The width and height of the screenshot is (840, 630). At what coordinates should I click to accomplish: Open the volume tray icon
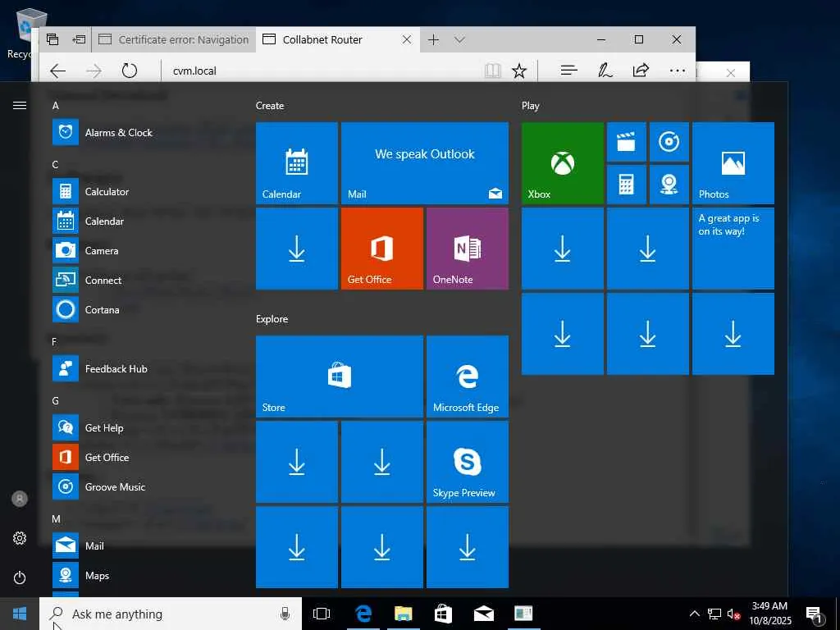point(733,614)
